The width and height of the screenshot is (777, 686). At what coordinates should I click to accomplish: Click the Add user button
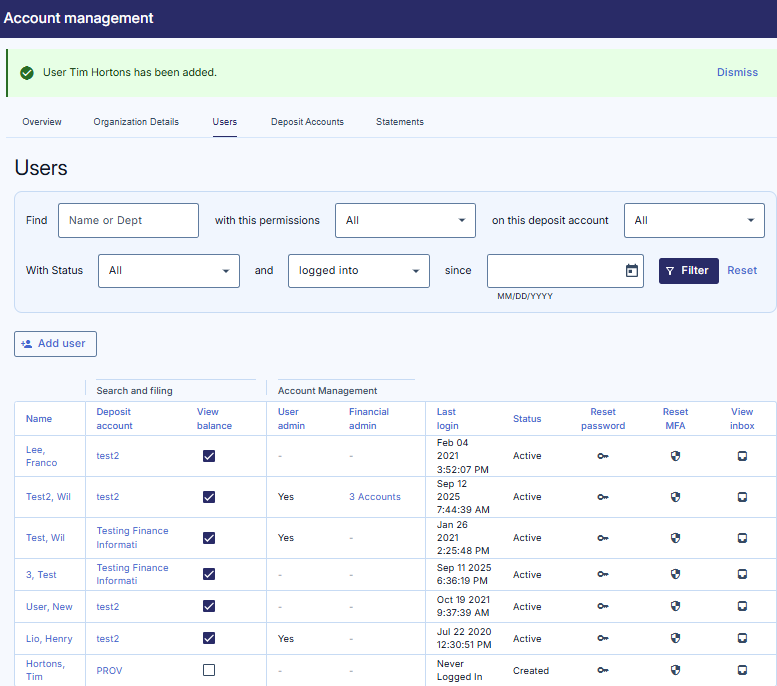pos(55,344)
